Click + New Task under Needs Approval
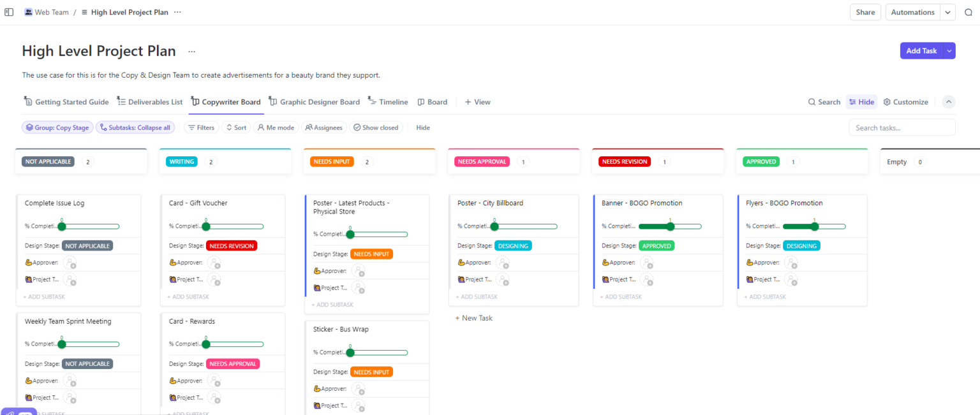The width and height of the screenshot is (980, 415). (x=473, y=317)
